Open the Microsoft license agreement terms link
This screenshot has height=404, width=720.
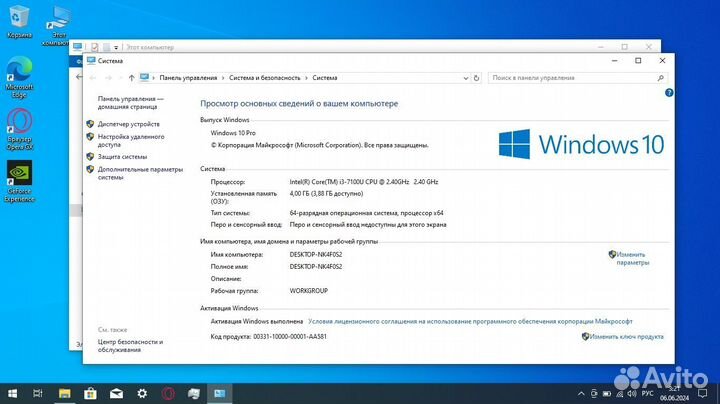(470, 321)
